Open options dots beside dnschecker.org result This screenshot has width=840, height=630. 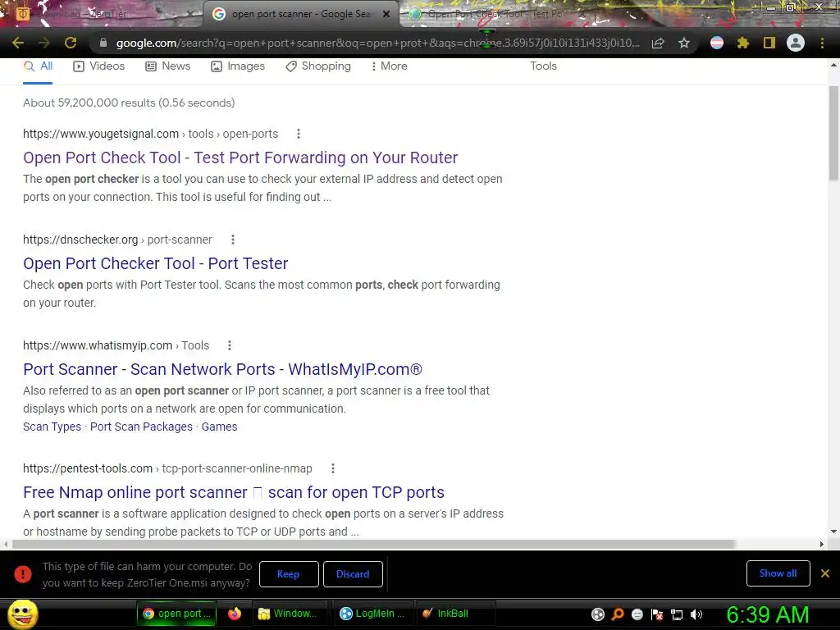pyautogui.click(x=232, y=240)
